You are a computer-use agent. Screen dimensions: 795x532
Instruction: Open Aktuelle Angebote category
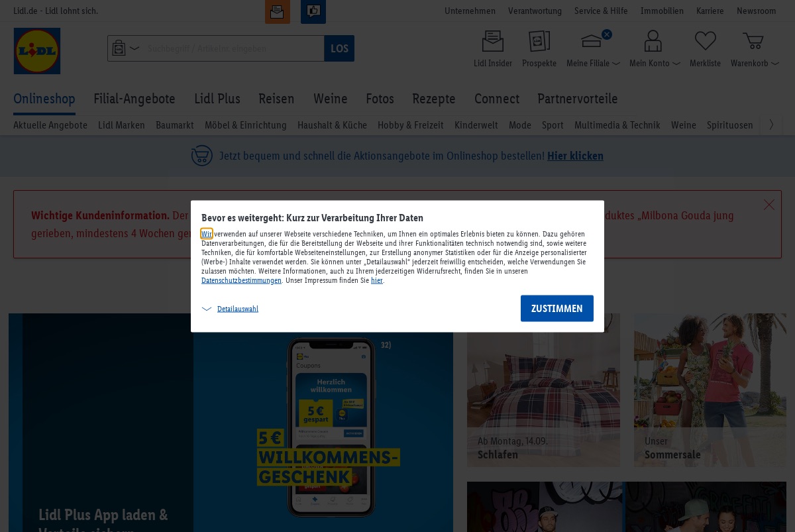click(x=50, y=125)
